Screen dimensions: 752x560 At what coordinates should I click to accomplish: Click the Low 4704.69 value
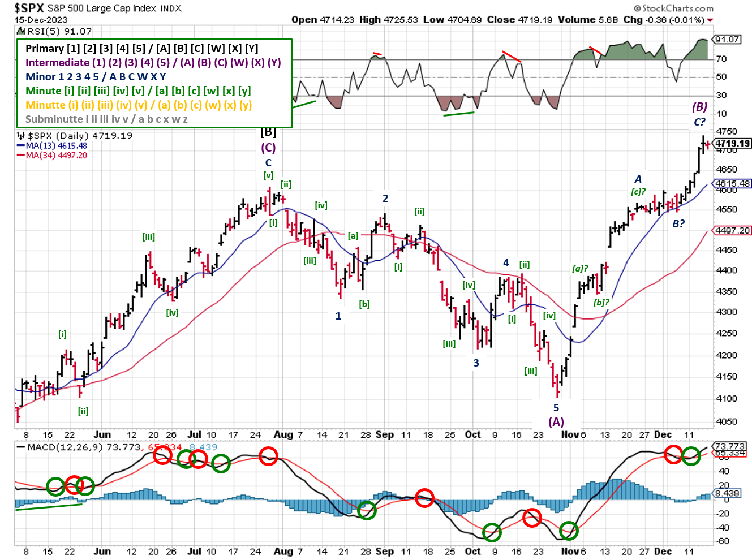(452, 20)
